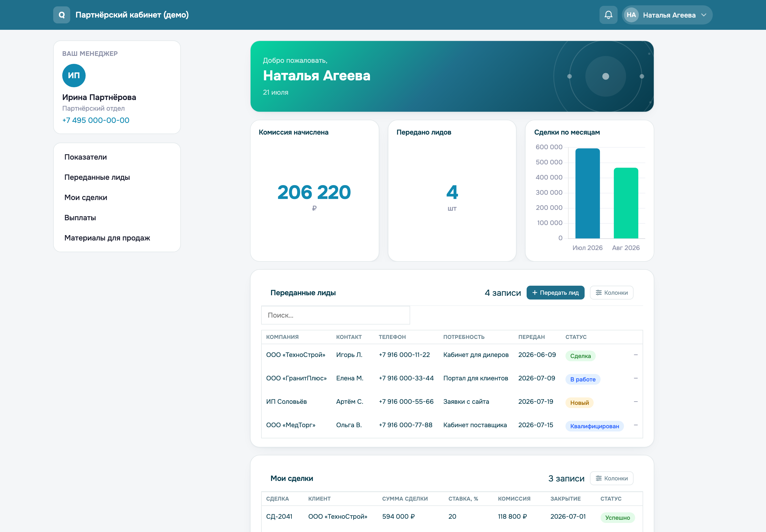Click phone +7 916 000-33-44

click(x=406, y=378)
